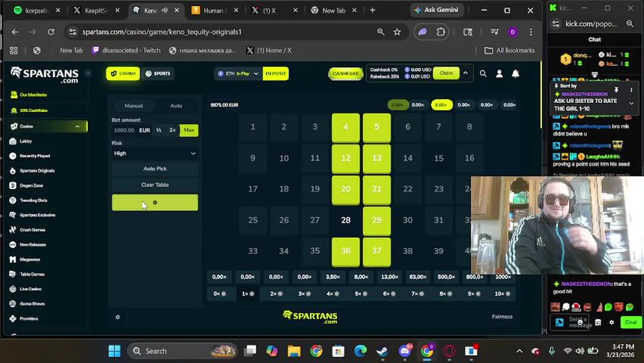Image resolution: width=644 pixels, height=363 pixels.
Task: Open game settings gear below Keno board
Action: [x=117, y=317]
